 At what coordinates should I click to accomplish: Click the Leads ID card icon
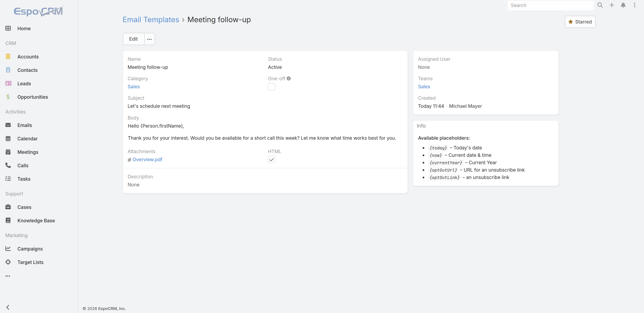point(8,83)
